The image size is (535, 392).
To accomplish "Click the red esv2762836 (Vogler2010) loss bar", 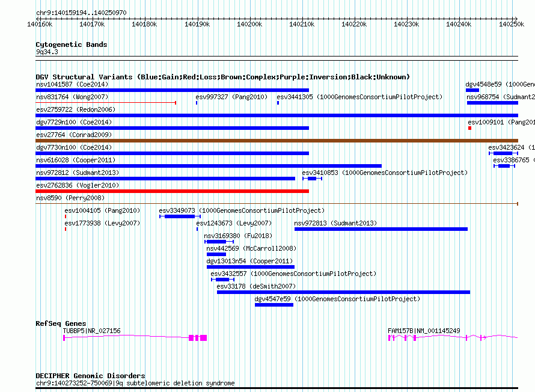I will pos(173,191).
